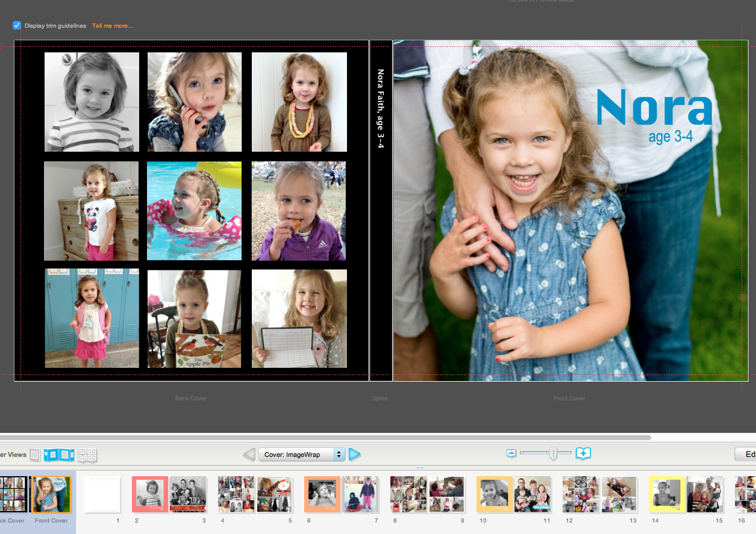Open page 9 thumbnail
This screenshot has height=534, width=756.
click(447, 495)
